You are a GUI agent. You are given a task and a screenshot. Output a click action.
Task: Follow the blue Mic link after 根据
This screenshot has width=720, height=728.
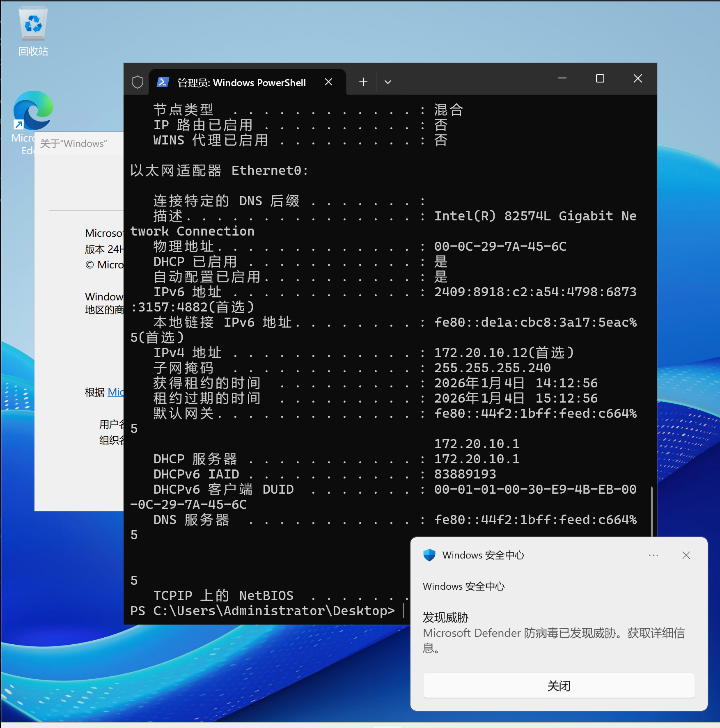pyautogui.click(x=115, y=392)
